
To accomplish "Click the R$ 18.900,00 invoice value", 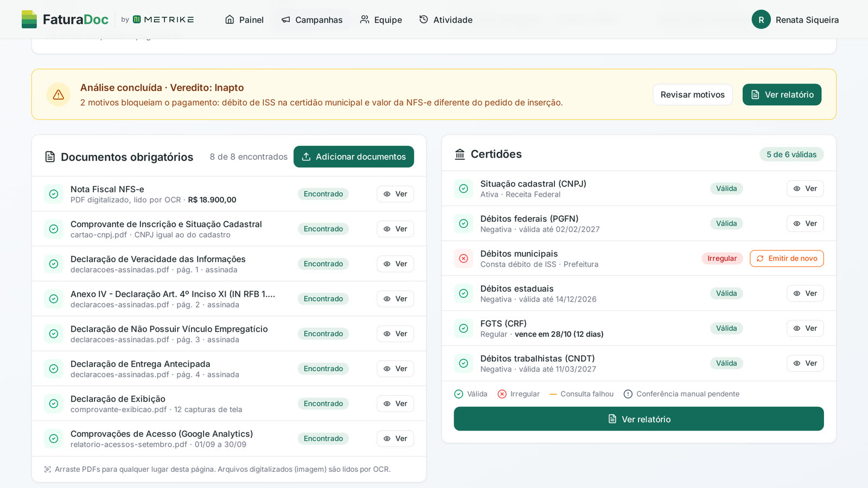I will point(212,200).
